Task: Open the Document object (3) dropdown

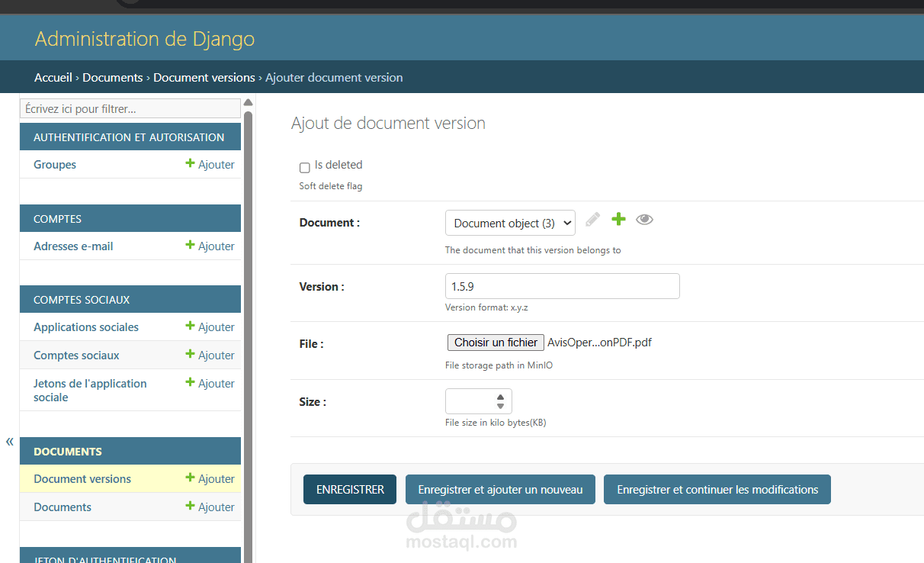Action: tap(510, 224)
